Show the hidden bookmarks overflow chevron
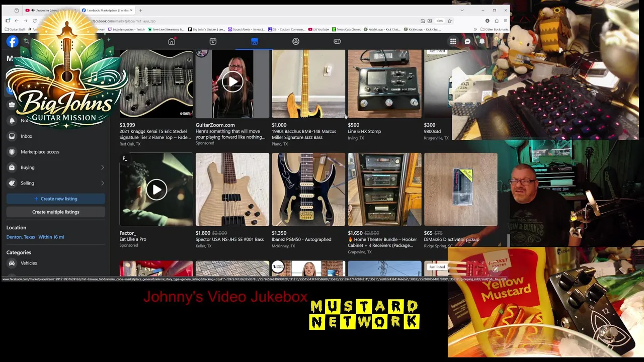Screen dimensions: 644x362 coord(476,29)
